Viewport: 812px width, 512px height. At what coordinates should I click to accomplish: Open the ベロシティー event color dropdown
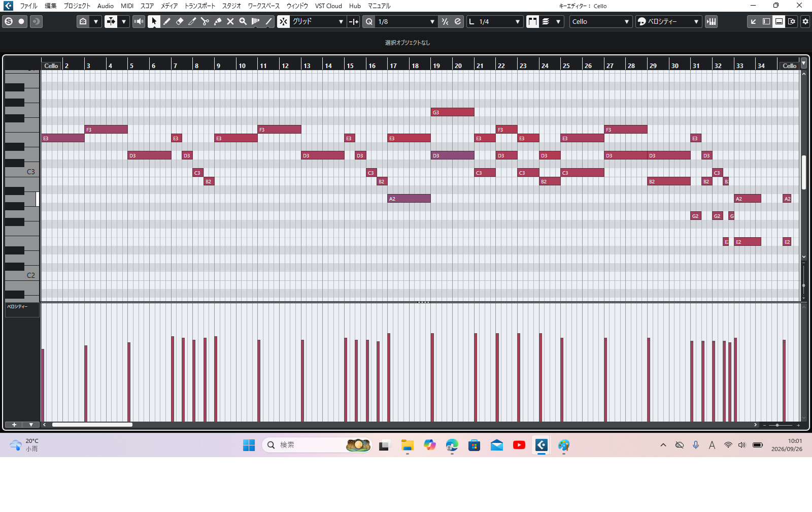pos(669,21)
